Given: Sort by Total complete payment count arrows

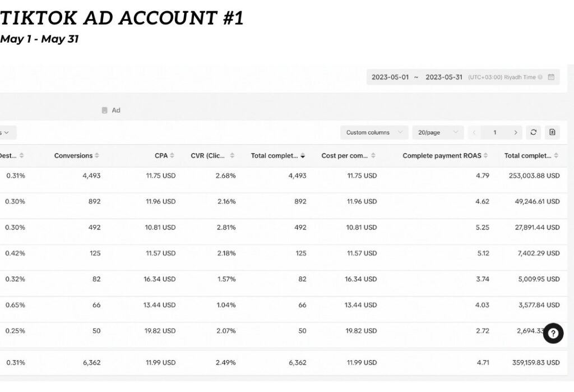Looking at the screenshot, I should (x=303, y=156).
